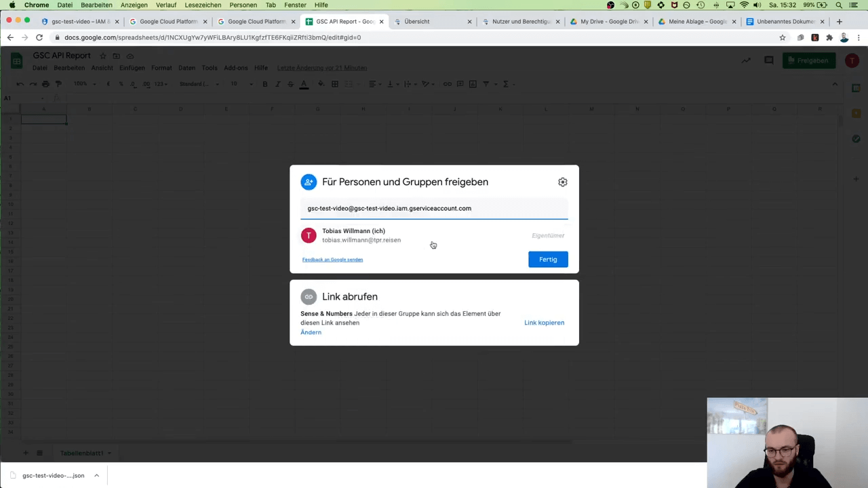This screenshot has width=868, height=488.
Task: Switch to the gsc-test-video IAM tab
Action: [x=80, y=22]
